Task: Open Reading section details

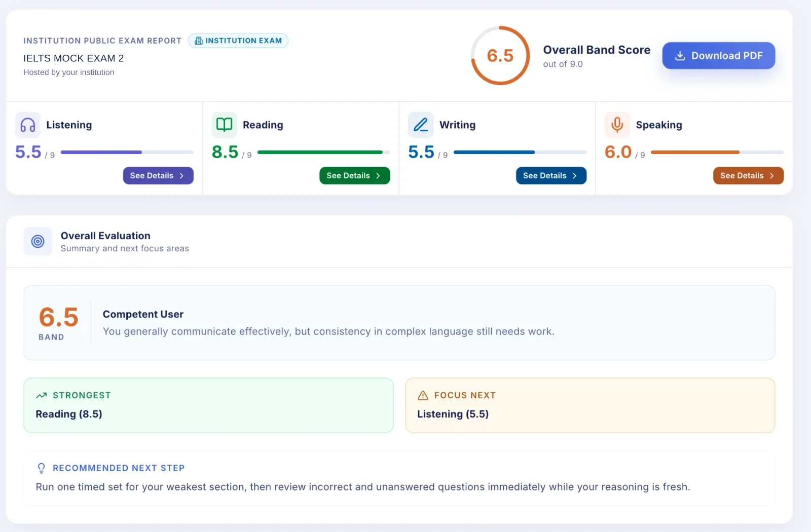Action: pos(355,175)
